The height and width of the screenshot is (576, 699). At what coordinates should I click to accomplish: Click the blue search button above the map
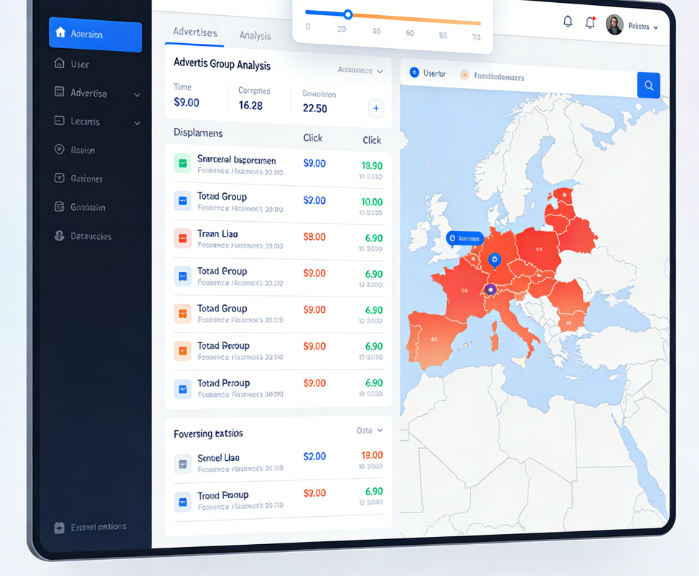pos(648,86)
